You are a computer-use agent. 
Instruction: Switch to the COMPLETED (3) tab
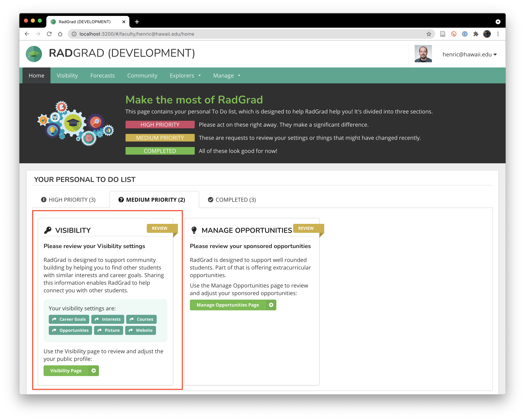point(232,199)
